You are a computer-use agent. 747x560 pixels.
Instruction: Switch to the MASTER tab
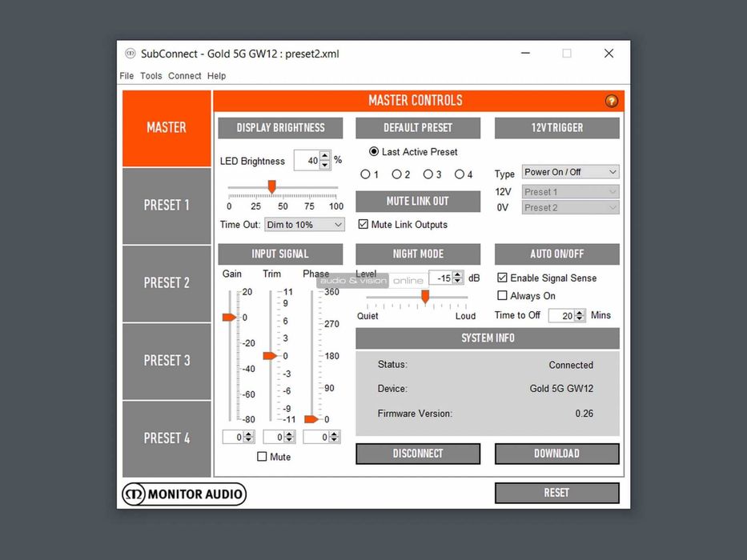click(167, 128)
